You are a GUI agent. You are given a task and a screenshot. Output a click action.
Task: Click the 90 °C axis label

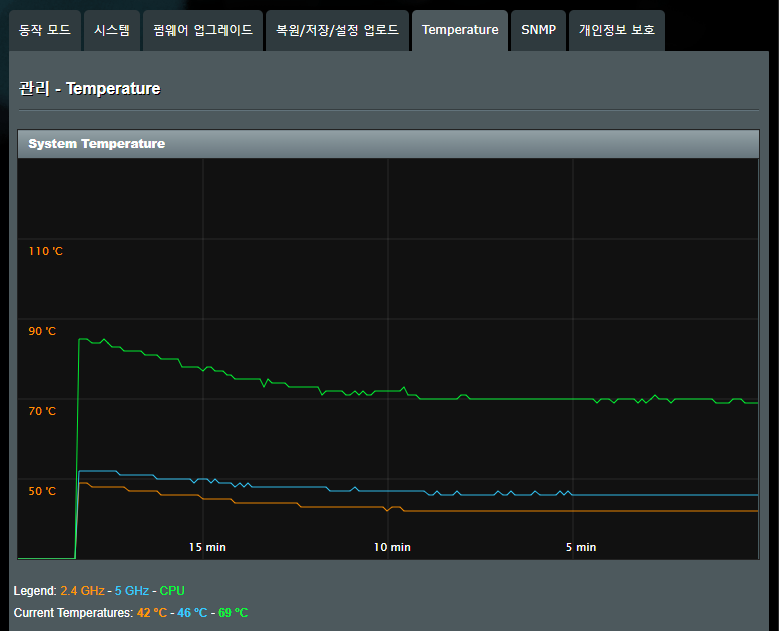click(42, 331)
